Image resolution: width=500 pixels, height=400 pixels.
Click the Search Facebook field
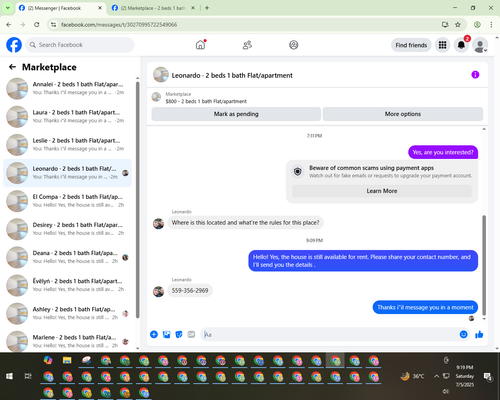click(x=80, y=45)
